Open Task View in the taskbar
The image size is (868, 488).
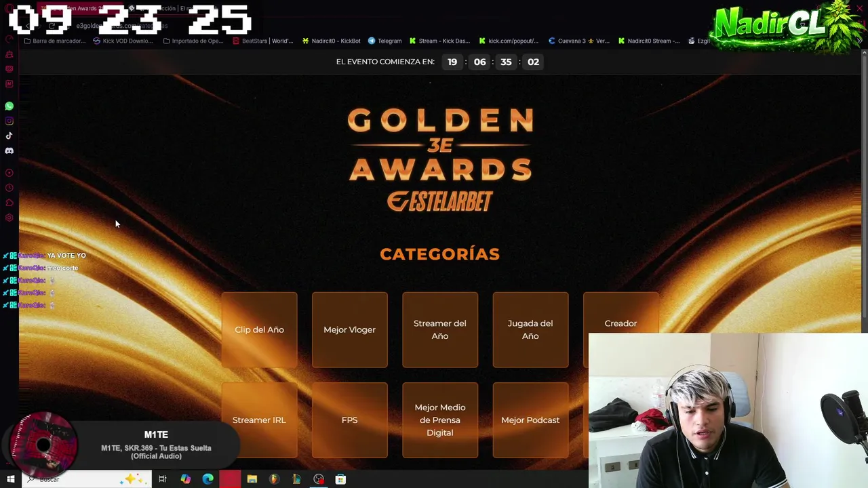click(x=163, y=479)
